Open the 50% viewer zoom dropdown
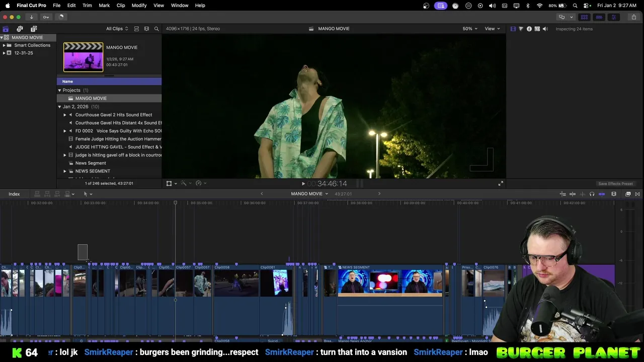 pyautogui.click(x=470, y=29)
